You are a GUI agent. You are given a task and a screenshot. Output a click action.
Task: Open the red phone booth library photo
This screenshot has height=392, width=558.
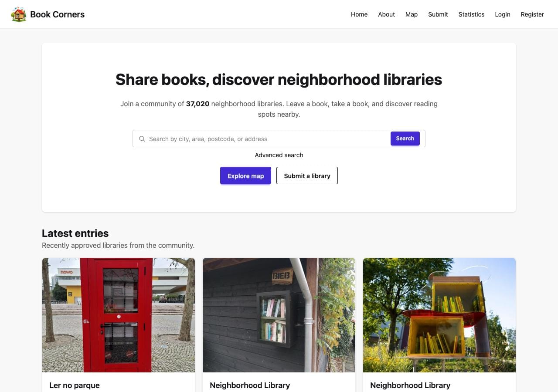coord(119,315)
